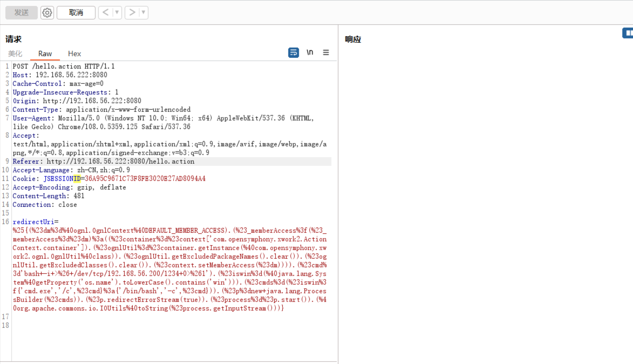Click the redirectUri= parameter name
This screenshot has width=633, height=364.
pyautogui.click(x=35, y=222)
